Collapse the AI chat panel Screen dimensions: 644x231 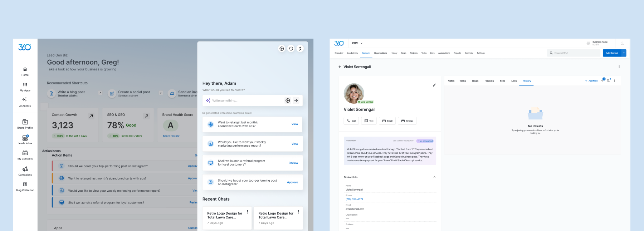pos(300,49)
